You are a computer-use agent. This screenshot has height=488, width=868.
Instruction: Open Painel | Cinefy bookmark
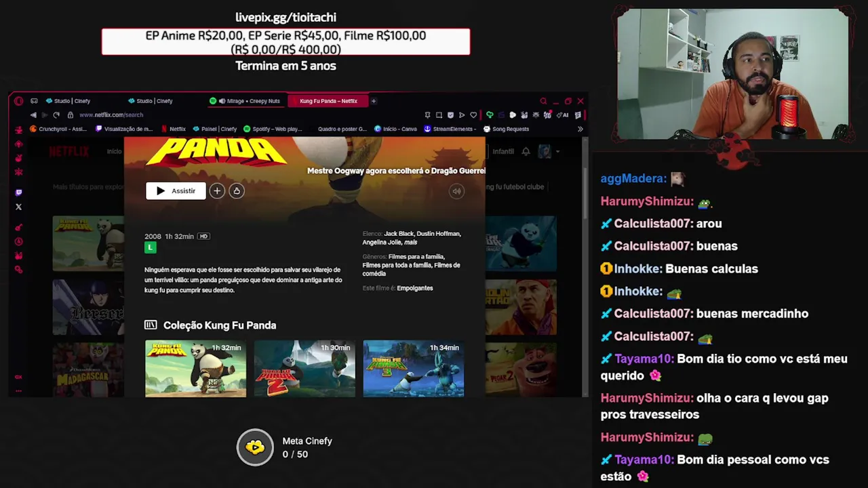point(215,129)
